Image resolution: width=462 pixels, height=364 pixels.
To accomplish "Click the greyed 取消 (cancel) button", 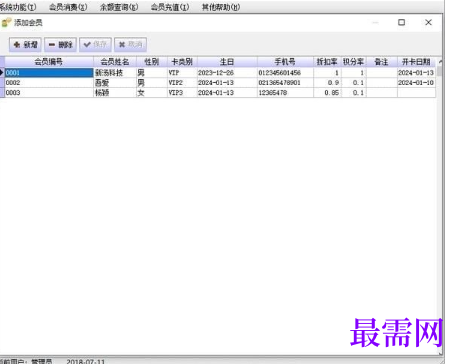I will click(x=130, y=45).
